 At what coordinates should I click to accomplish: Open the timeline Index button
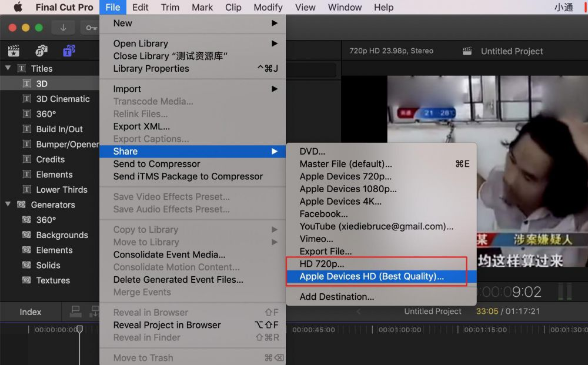point(31,312)
